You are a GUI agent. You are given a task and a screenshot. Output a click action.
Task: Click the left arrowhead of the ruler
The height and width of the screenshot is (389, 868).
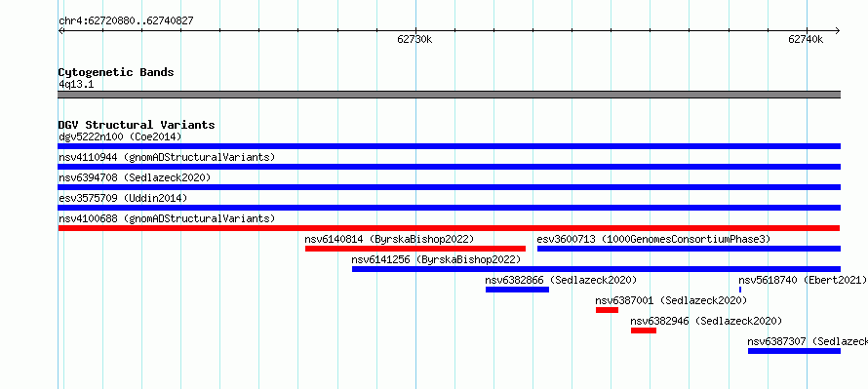[x=60, y=31]
